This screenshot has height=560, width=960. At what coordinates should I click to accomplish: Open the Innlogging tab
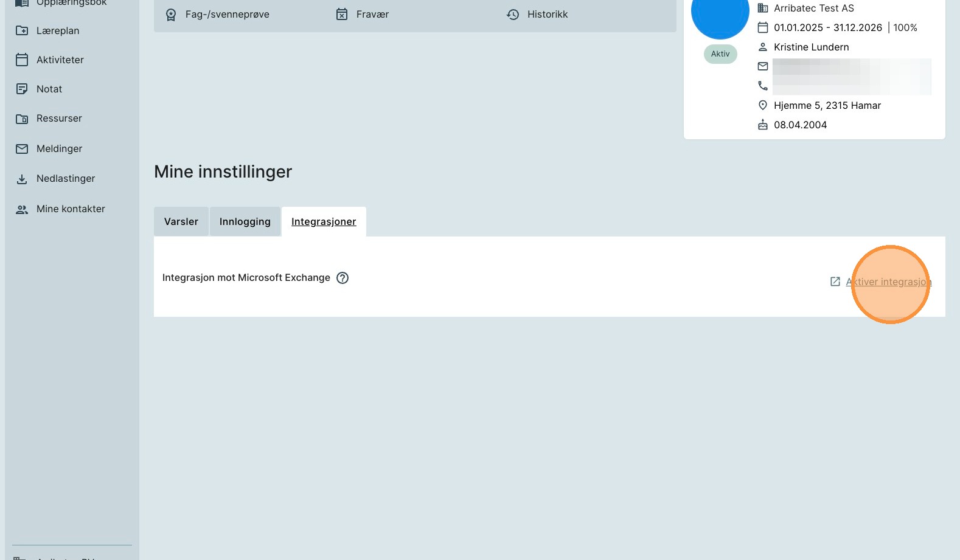coord(245,221)
